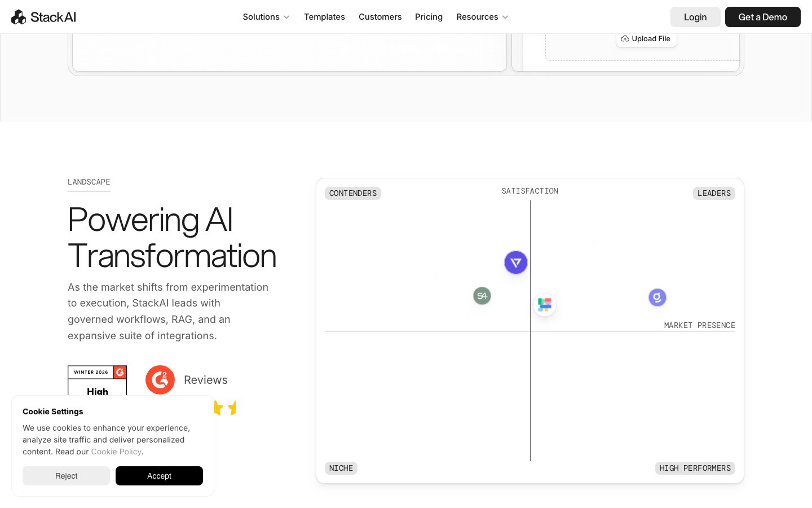Click the StackAI logo icon
The image size is (812, 508).
[19, 17]
